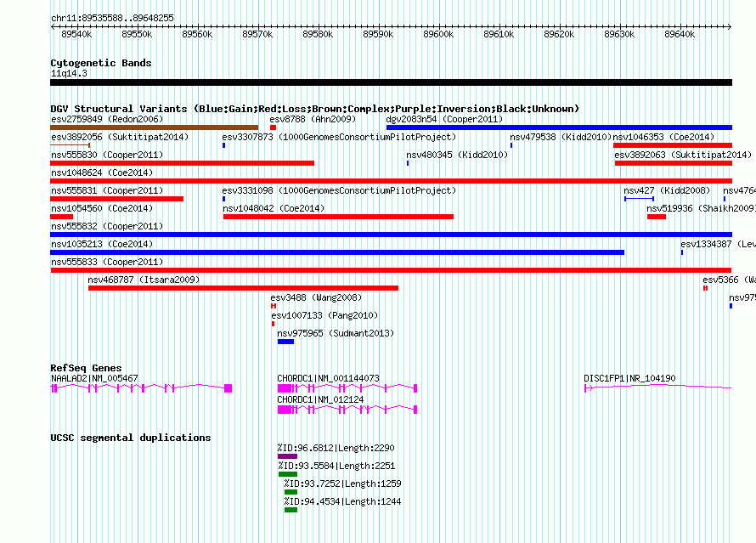756x543 pixels.
Task: Open the esv5366 variant label
Action: coord(729,280)
